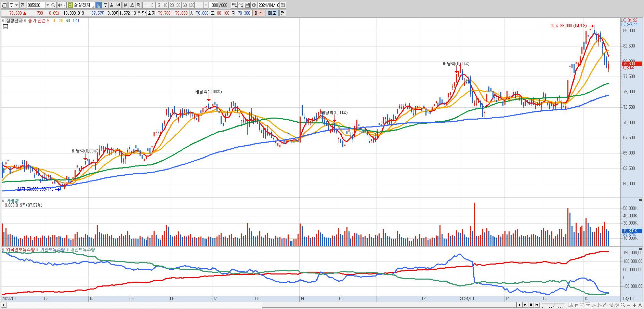
Task: Click the trend-line drawing icon in bottom toolbar
Action: tap(605, 305)
